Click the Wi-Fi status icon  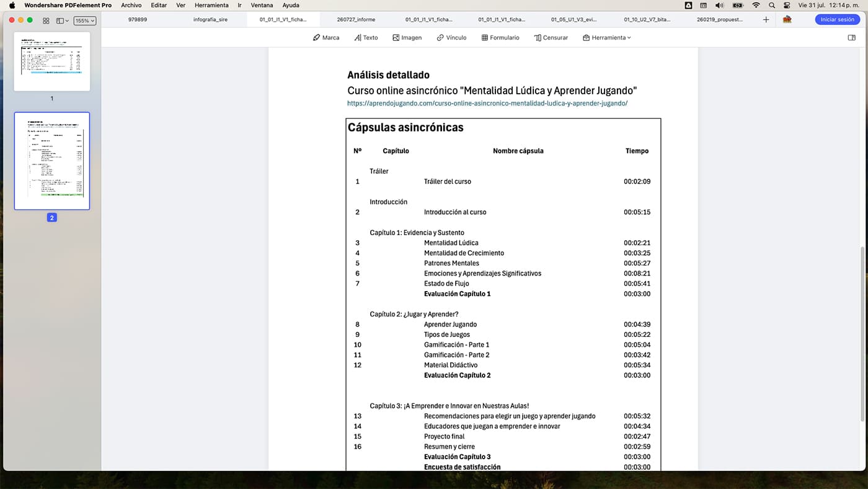756,5
